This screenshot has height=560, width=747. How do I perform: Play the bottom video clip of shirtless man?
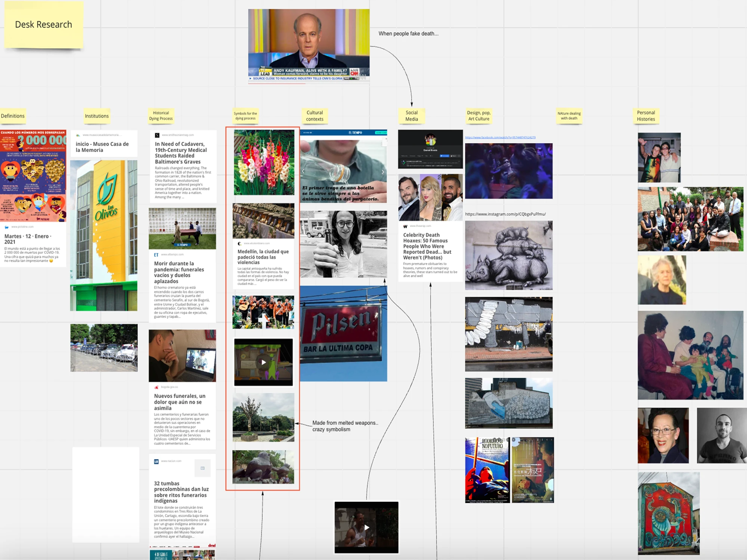367,528
